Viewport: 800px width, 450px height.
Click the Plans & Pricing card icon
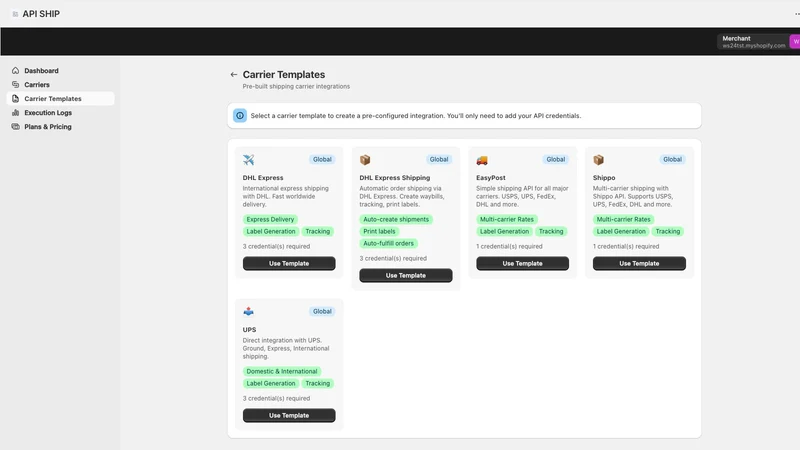tap(15, 127)
